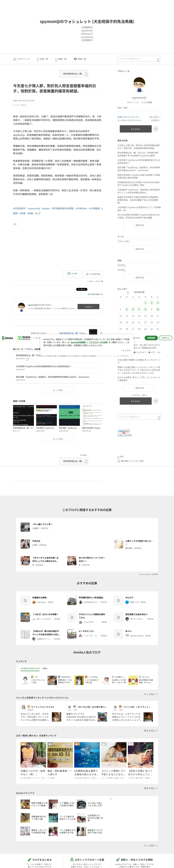Click the #巴哈姆特場外休憩區 hashtag

coord(62,209)
